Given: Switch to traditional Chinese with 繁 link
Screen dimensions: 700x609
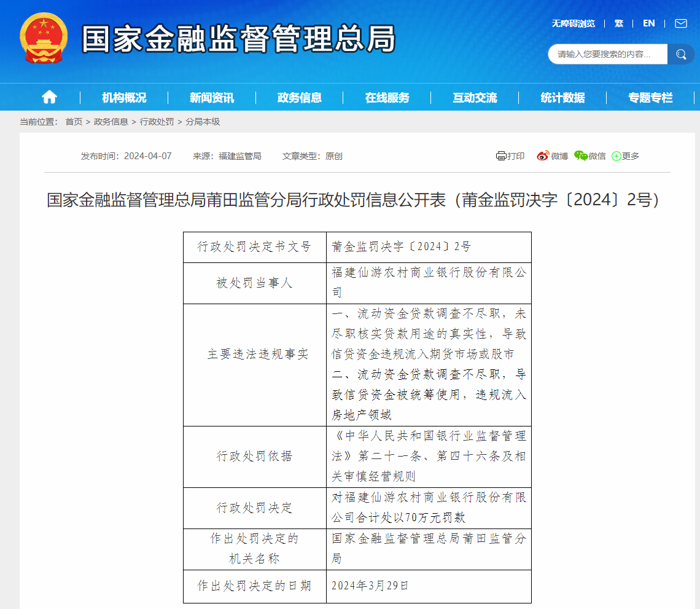Looking at the screenshot, I should click(618, 23).
